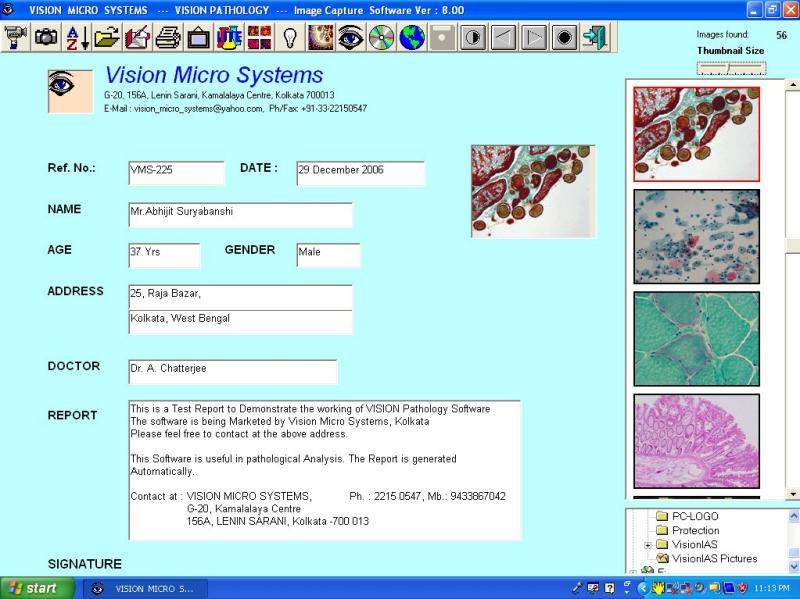
Task: Click the Ref. No. input field
Action: pyautogui.click(x=176, y=172)
